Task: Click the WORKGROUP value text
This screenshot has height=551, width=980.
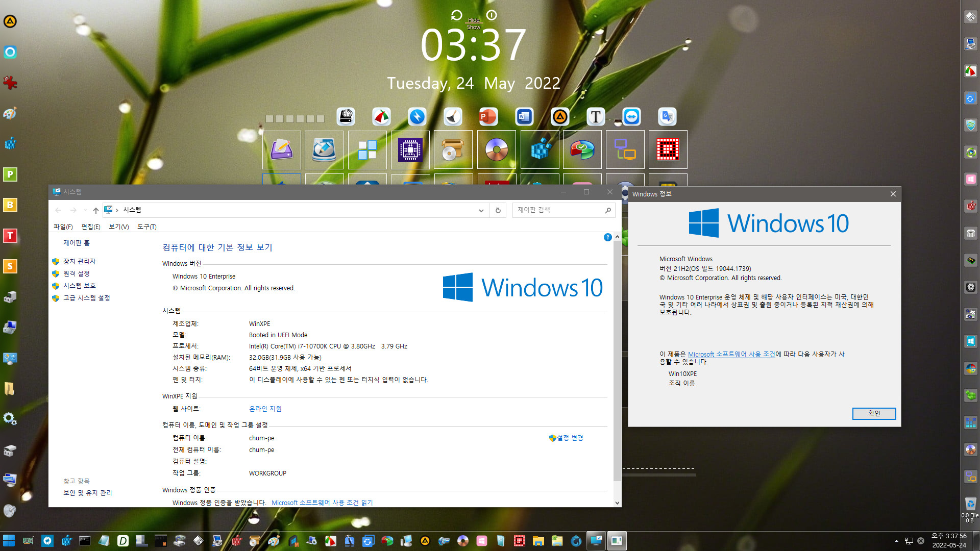Action: coord(267,473)
